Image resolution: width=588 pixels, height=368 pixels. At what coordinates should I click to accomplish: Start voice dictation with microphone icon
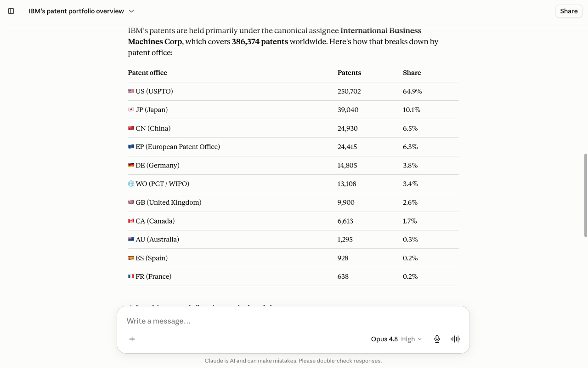(x=437, y=339)
